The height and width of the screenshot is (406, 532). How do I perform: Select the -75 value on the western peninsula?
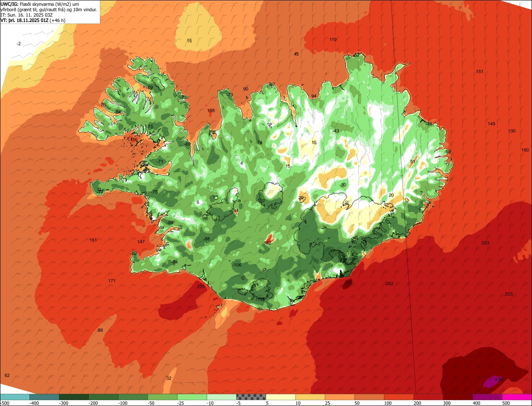[x=155, y=192]
